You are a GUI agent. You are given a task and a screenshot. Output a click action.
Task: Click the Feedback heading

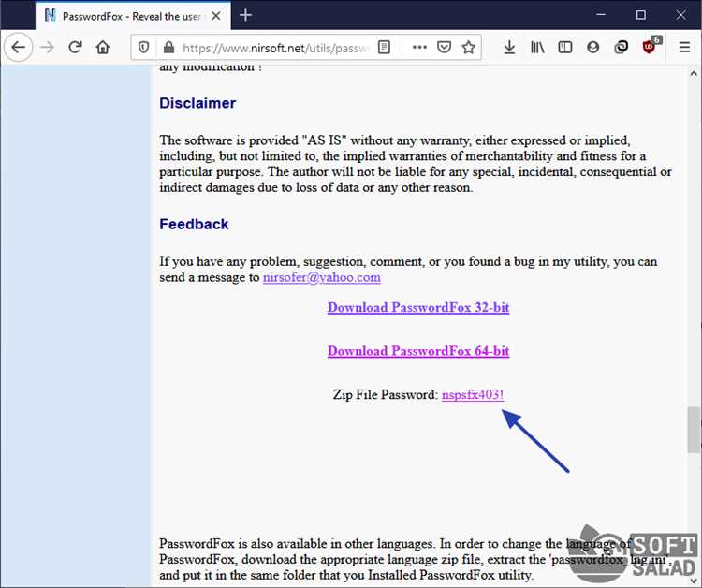click(x=194, y=224)
